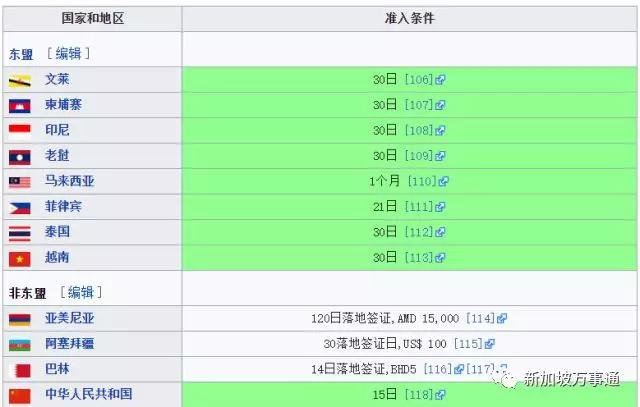Follow reference [109] in Laos row
Screen dimensions: 640x407
(418, 156)
